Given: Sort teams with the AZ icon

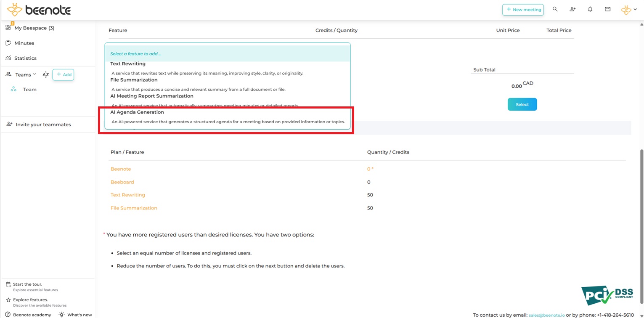Looking at the screenshot, I should (x=45, y=75).
